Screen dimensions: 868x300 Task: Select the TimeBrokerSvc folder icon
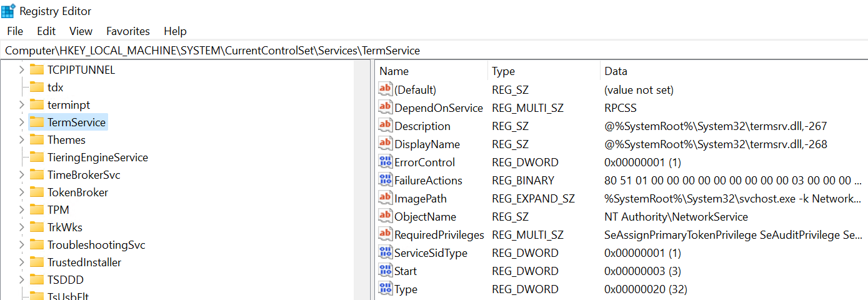(37, 174)
